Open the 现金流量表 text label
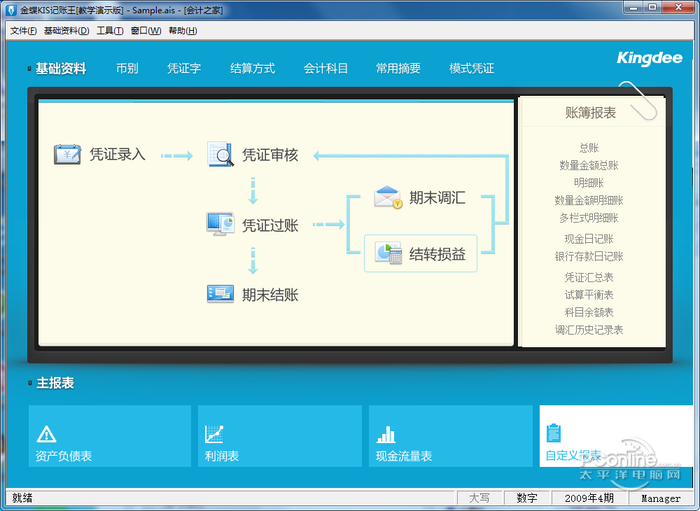This screenshot has height=511, width=700. [x=404, y=456]
